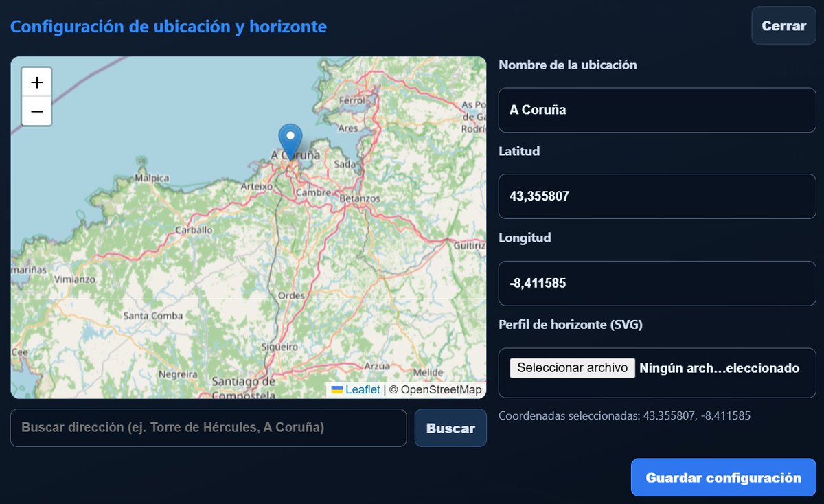824x504 pixels.
Task: Edit the Latitud value field
Action: point(657,196)
